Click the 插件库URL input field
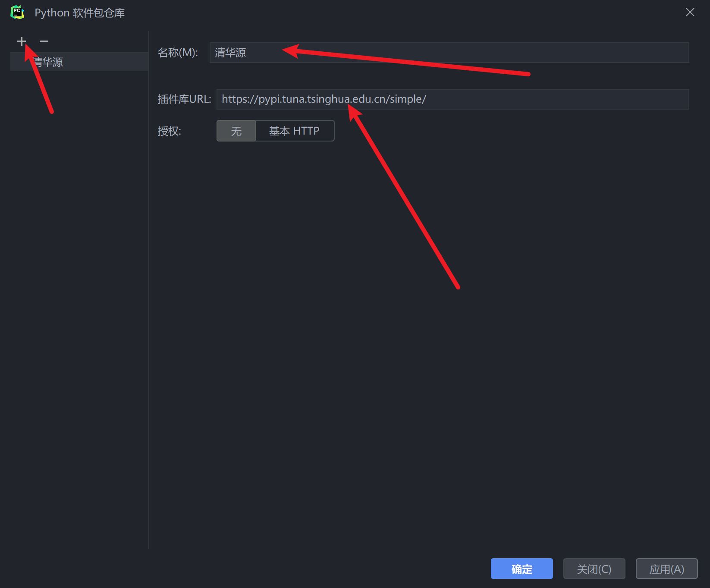710x588 pixels. pos(452,99)
